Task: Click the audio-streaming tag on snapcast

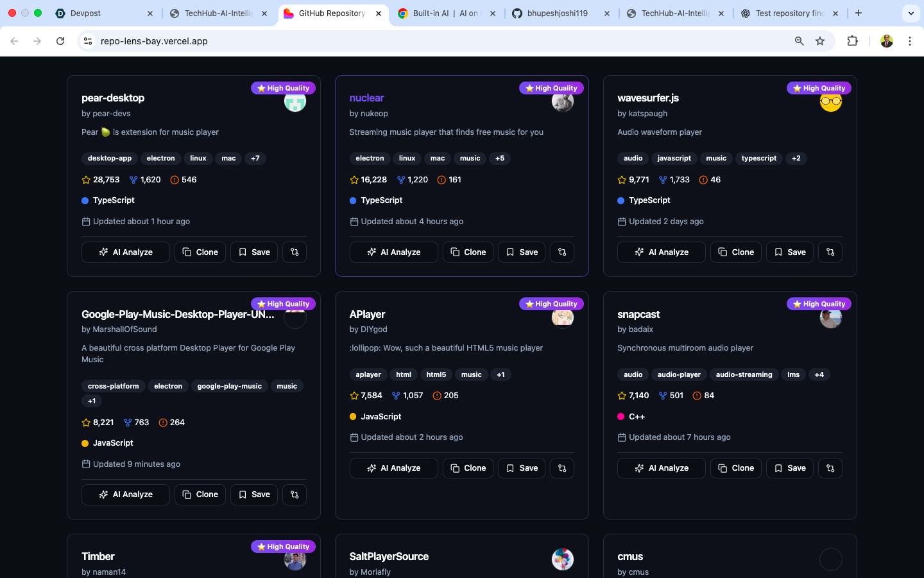Action: point(744,375)
